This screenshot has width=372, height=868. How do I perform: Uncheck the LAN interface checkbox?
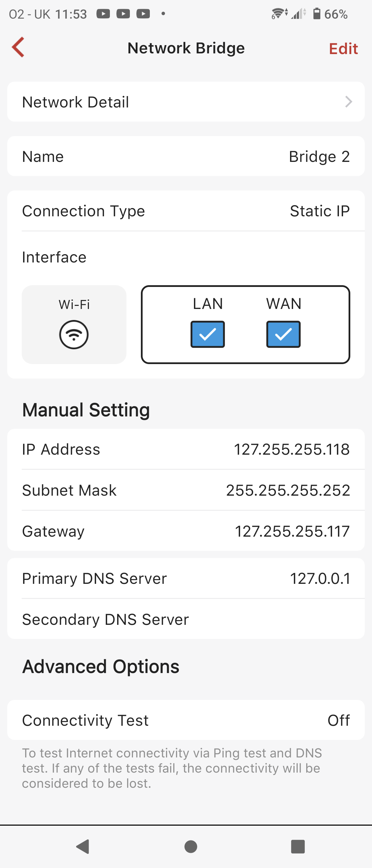click(x=208, y=334)
